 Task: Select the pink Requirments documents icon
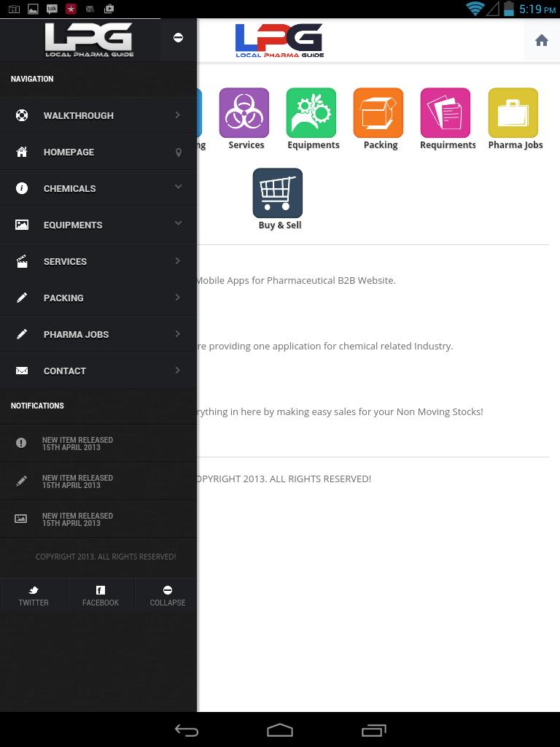tap(446, 113)
